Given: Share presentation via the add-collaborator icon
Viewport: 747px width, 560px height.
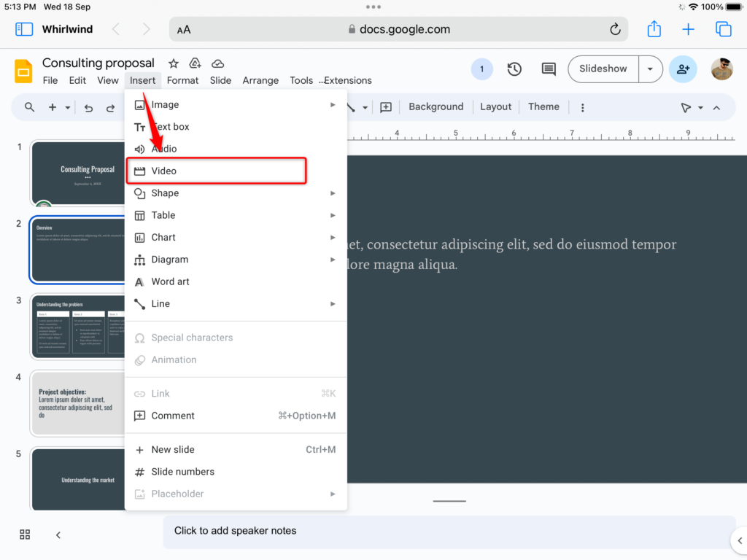Looking at the screenshot, I should pyautogui.click(x=683, y=69).
